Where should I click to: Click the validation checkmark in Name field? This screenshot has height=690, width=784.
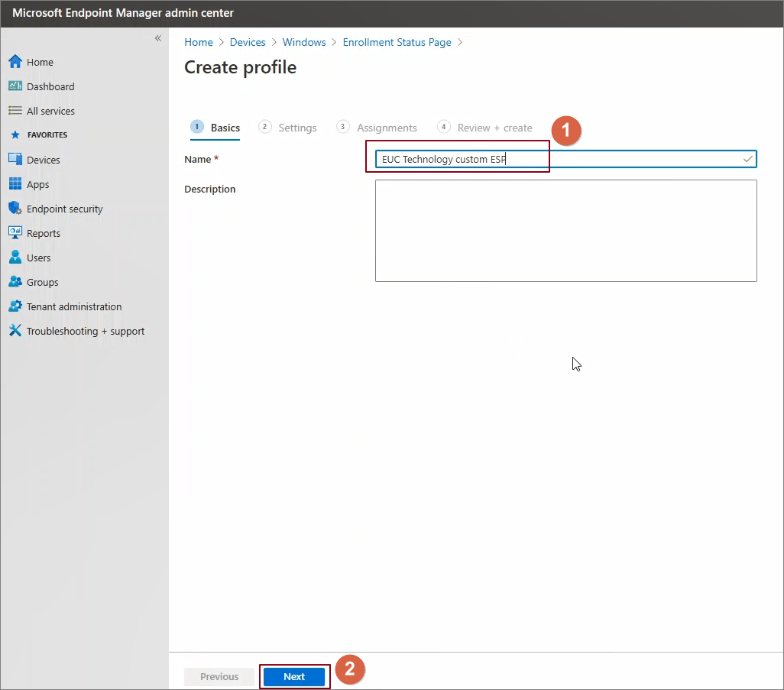click(x=747, y=159)
